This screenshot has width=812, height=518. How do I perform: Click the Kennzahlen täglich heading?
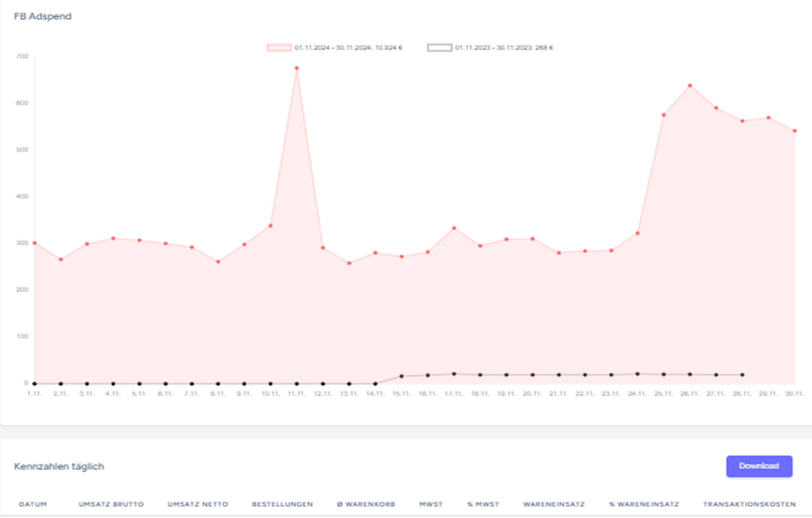pyautogui.click(x=59, y=466)
